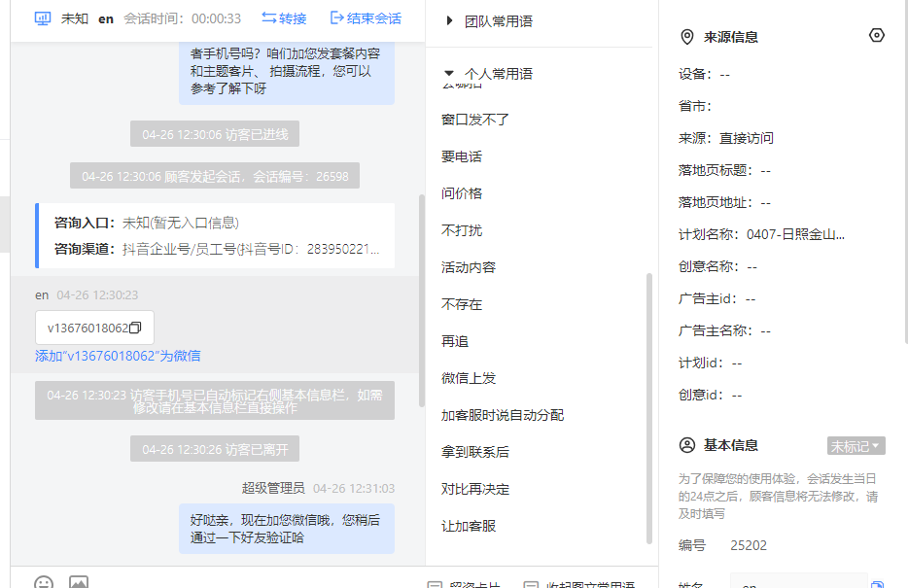Copy the v13676018062 message with copy icon
Image resolution: width=908 pixels, height=588 pixels.
(135, 328)
